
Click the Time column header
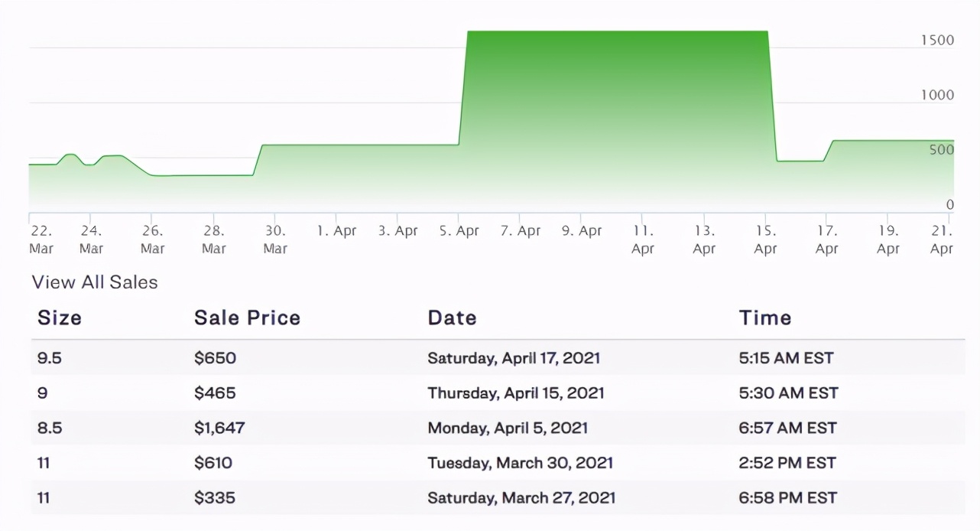pos(764,318)
